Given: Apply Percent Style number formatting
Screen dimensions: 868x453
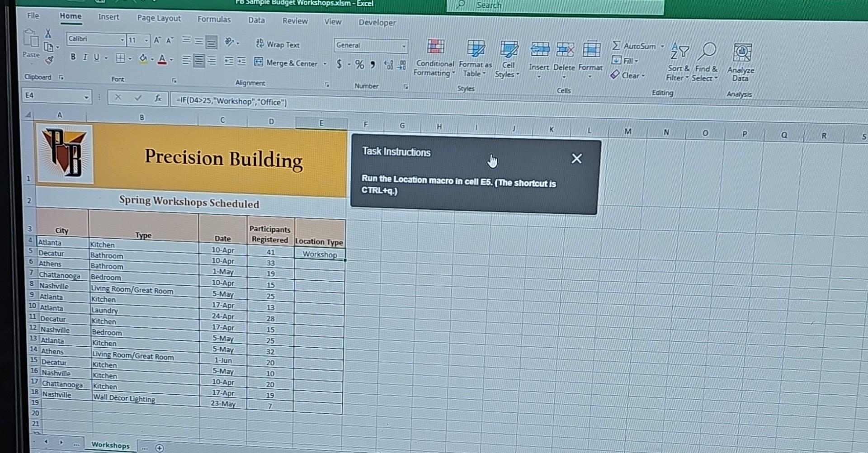Looking at the screenshot, I should [359, 65].
